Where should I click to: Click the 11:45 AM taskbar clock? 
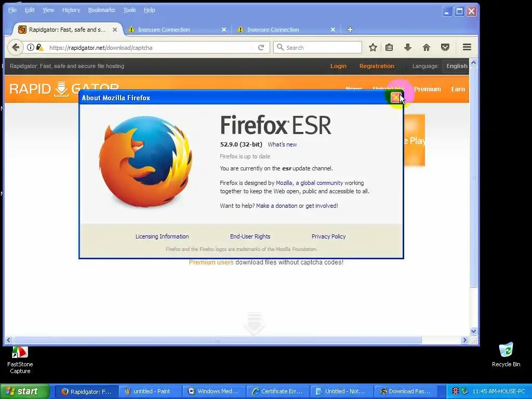[x=498, y=391]
